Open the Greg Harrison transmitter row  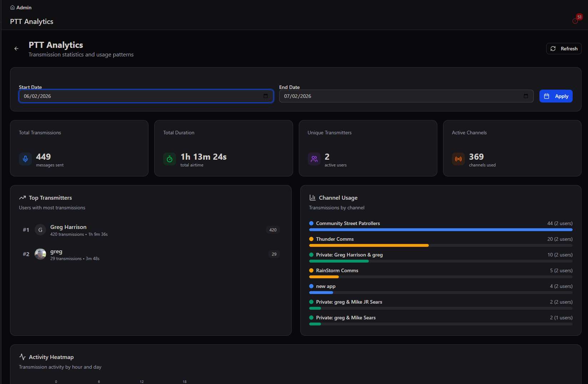pyautogui.click(x=151, y=230)
